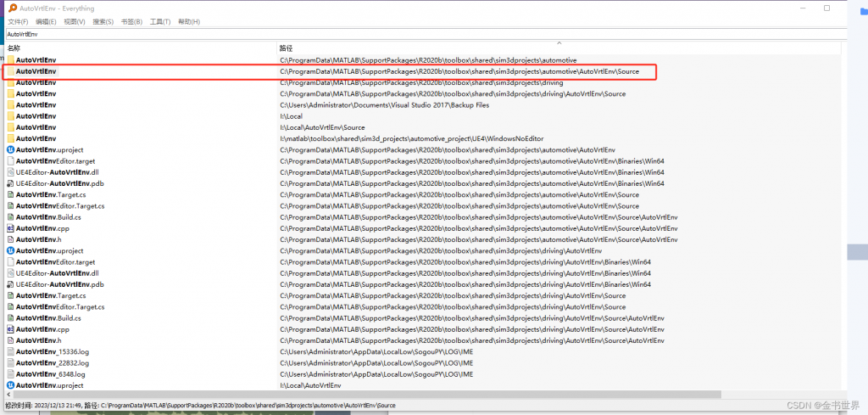This screenshot has height=415, width=868.
Task: Click icon of UE4Editor-AutoVrtlEnv.pdb in driving Binaries
Action: pyautogui.click(x=11, y=284)
